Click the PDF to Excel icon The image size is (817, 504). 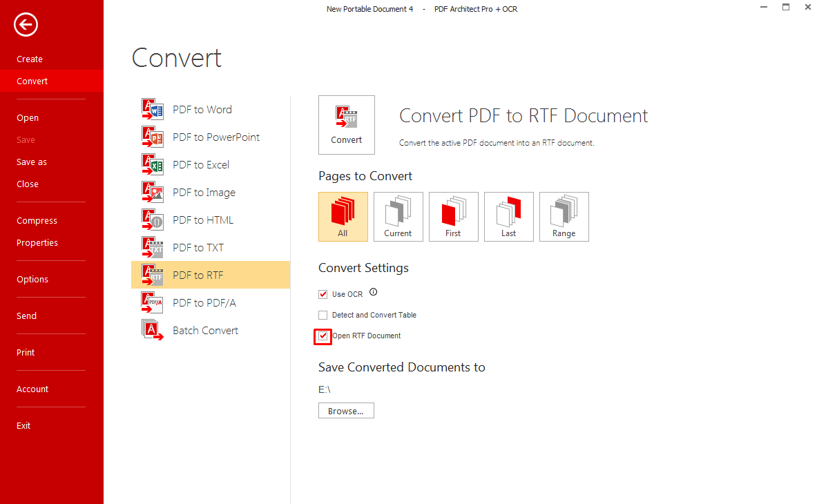(x=152, y=164)
